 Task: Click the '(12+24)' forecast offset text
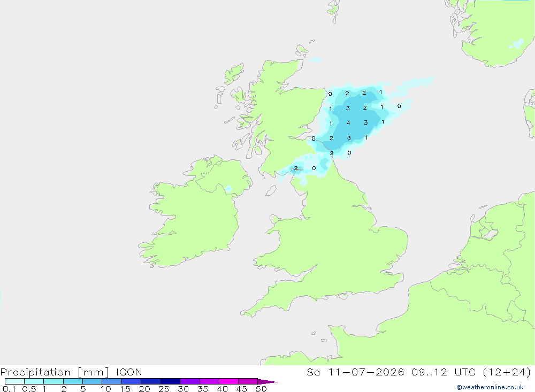click(507, 372)
